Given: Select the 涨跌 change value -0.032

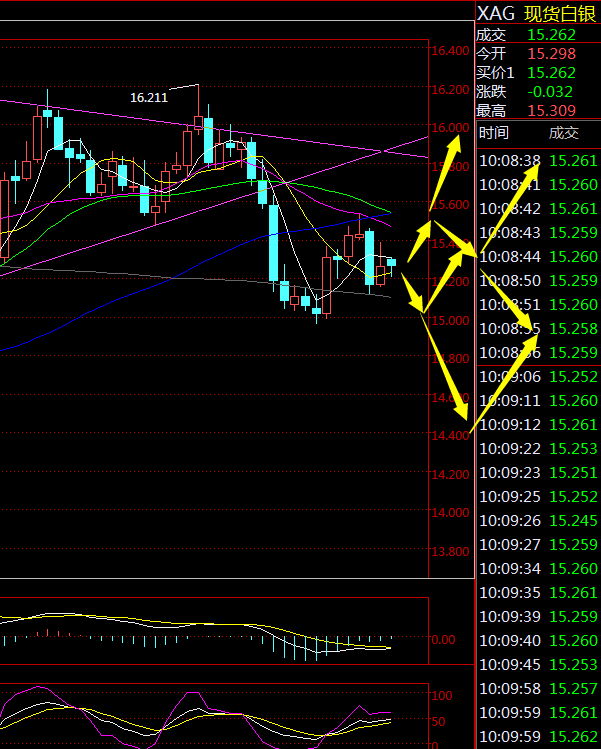Looking at the screenshot, I should 550,91.
